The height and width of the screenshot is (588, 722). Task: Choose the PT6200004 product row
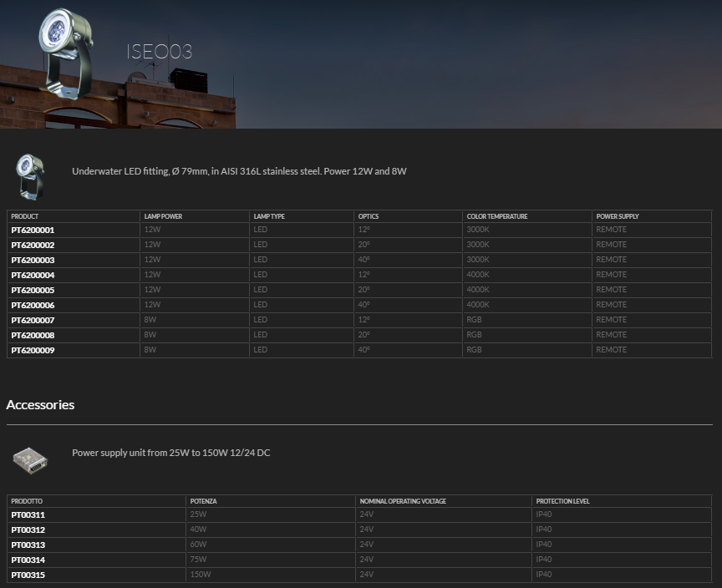click(x=33, y=275)
